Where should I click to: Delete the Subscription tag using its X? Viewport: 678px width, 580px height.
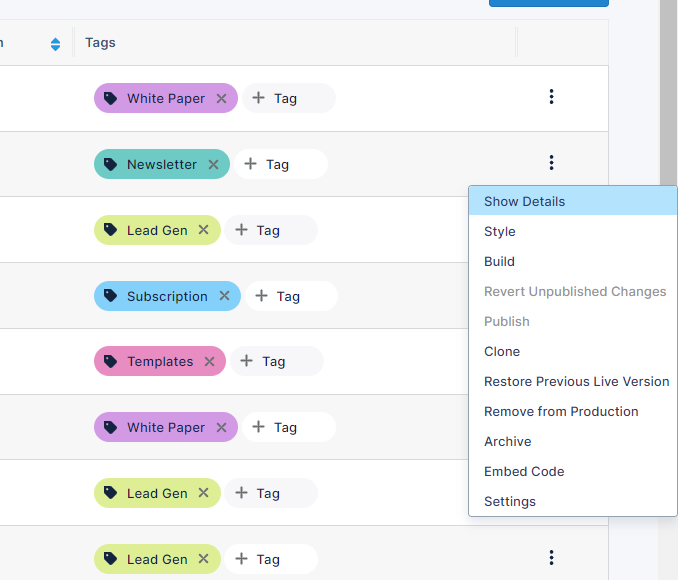(224, 296)
